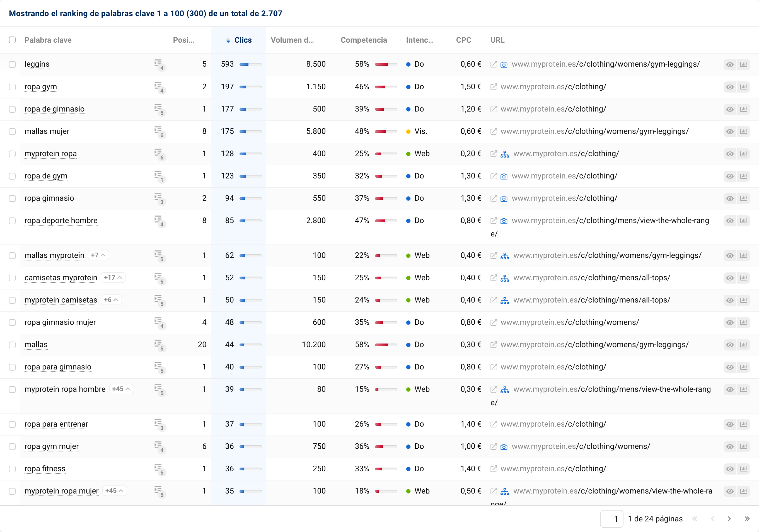The image size is (759, 532).
Task: Click sitelinks icon in myprotein ropa URL
Action: (x=504, y=154)
